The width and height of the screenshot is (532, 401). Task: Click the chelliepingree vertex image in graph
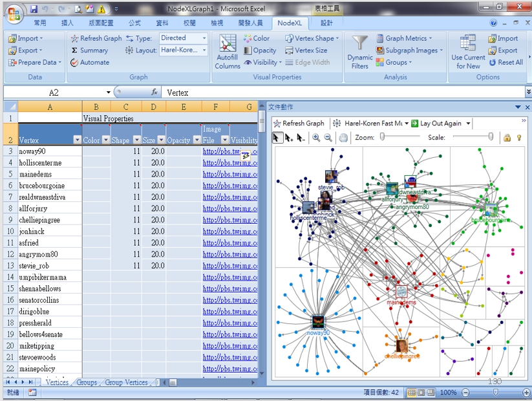401,346
